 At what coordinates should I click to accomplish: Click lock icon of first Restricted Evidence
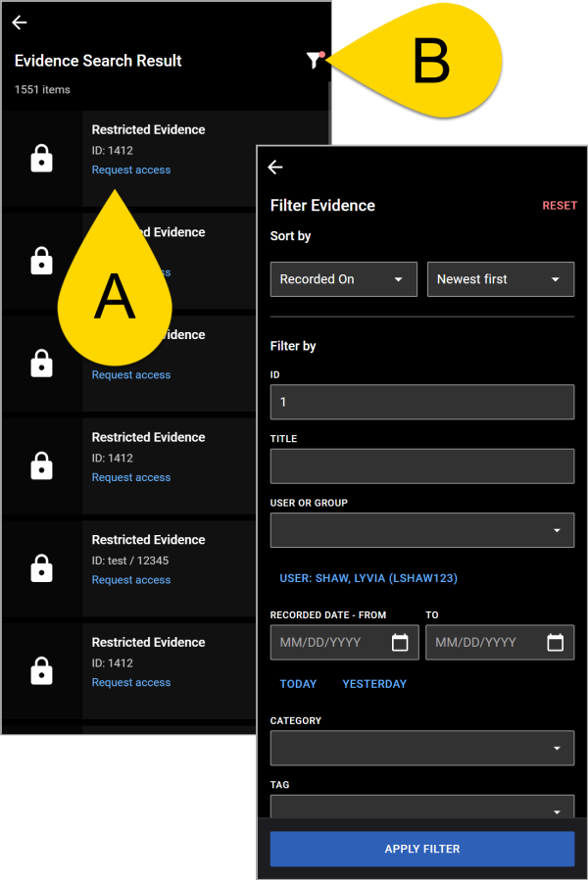pyautogui.click(x=41, y=159)
